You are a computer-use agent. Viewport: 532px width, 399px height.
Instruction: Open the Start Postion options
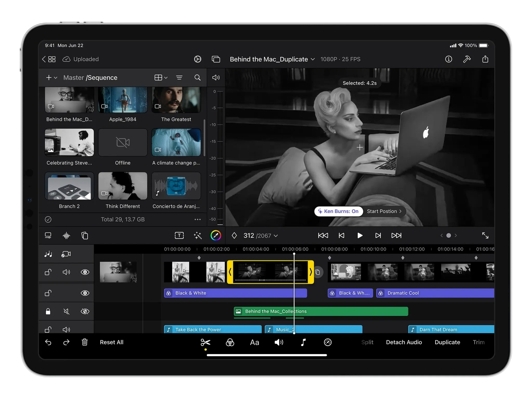click(384, 211)
